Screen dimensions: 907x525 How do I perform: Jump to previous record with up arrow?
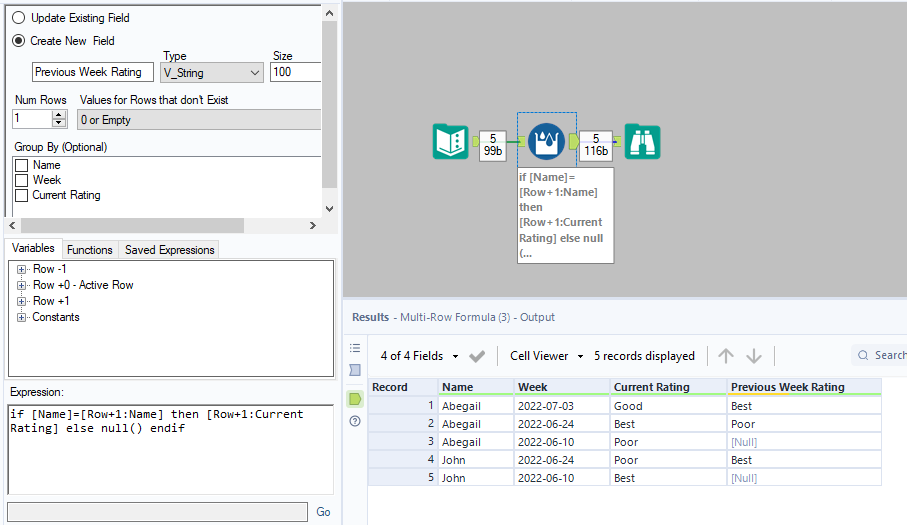[726, 356]
